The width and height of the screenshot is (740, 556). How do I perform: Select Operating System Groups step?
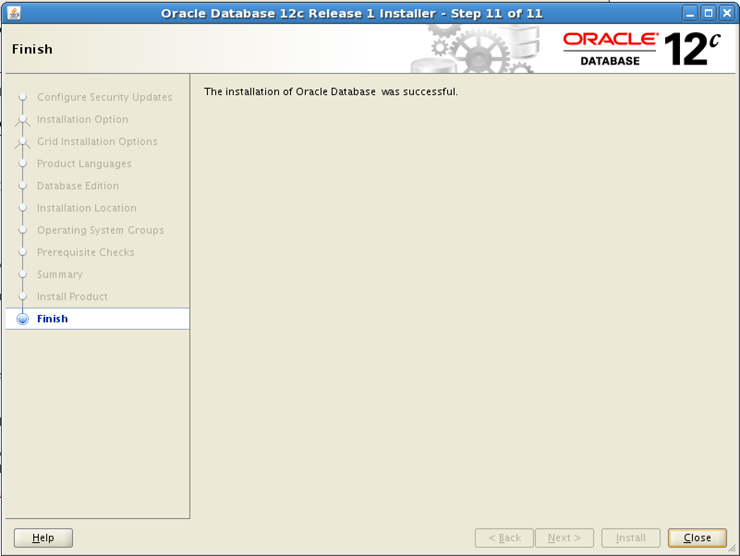tap(101, 230)
